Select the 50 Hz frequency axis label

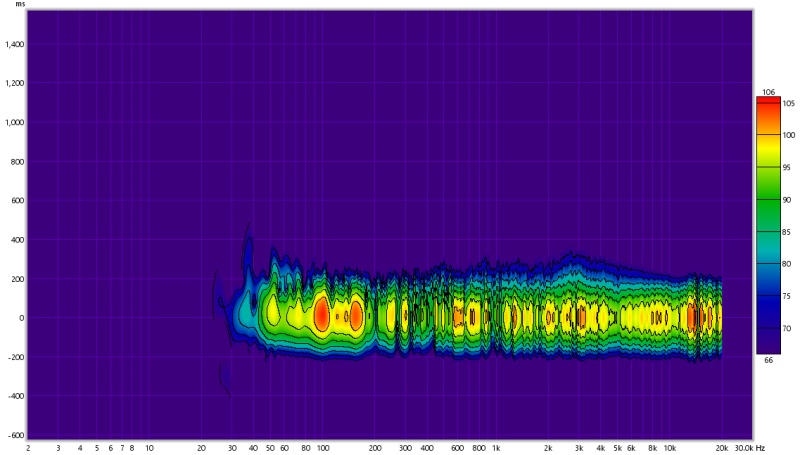point(270,448)
